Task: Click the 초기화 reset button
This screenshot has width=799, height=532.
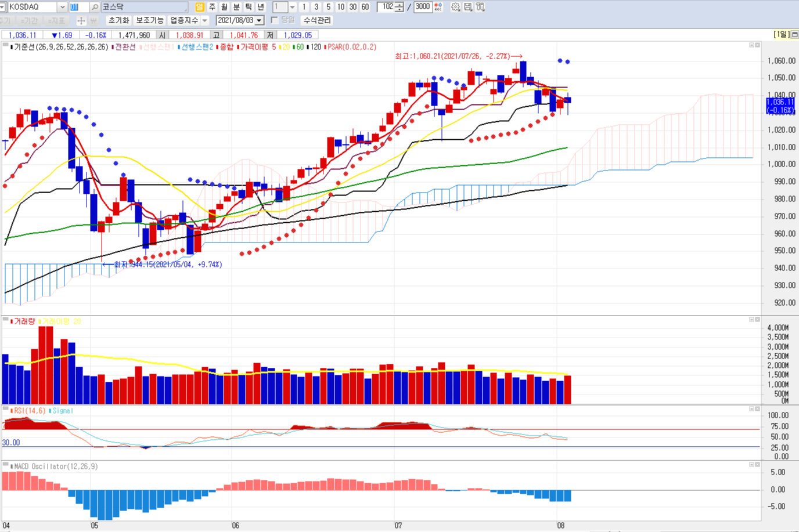Action: point(118,20)
